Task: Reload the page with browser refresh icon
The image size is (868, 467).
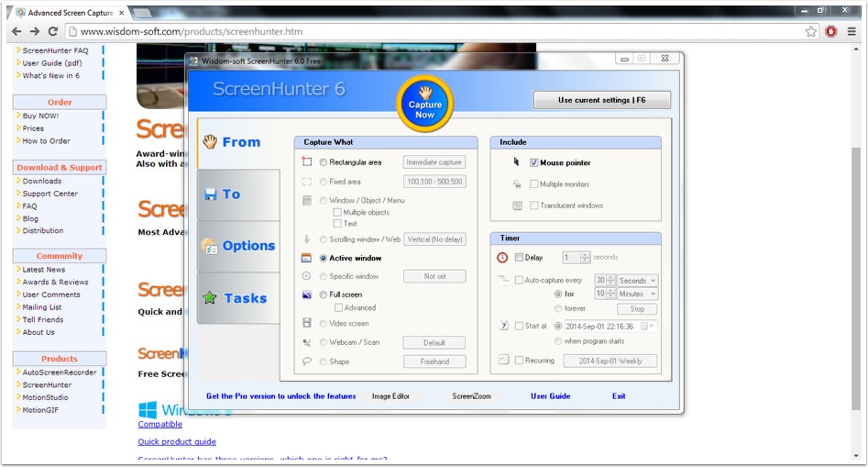Action: pos(53,31)
